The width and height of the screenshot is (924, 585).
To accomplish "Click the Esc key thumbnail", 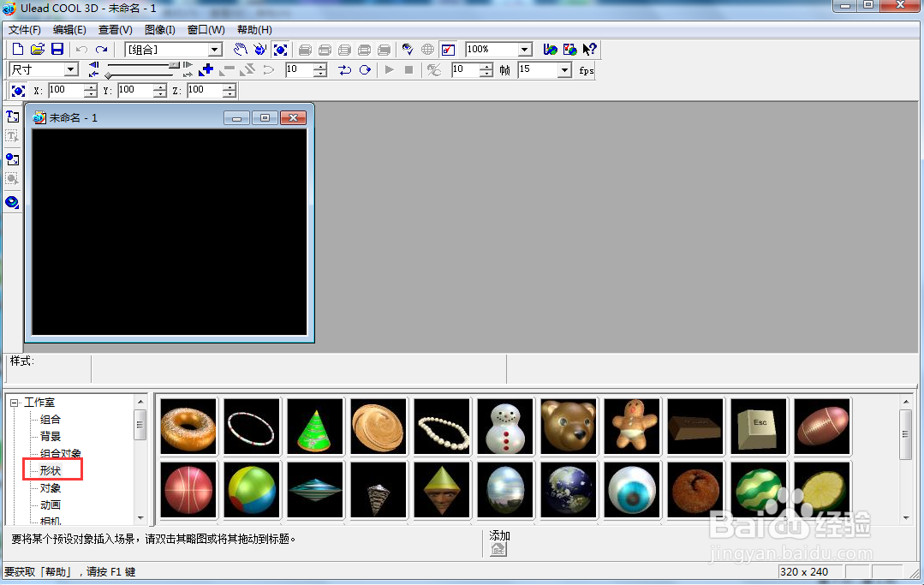I will click(759, 427).
